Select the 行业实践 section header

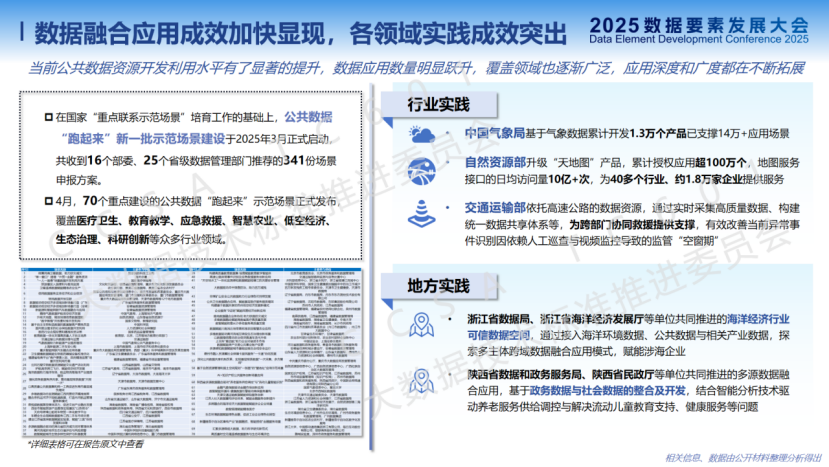438,105
